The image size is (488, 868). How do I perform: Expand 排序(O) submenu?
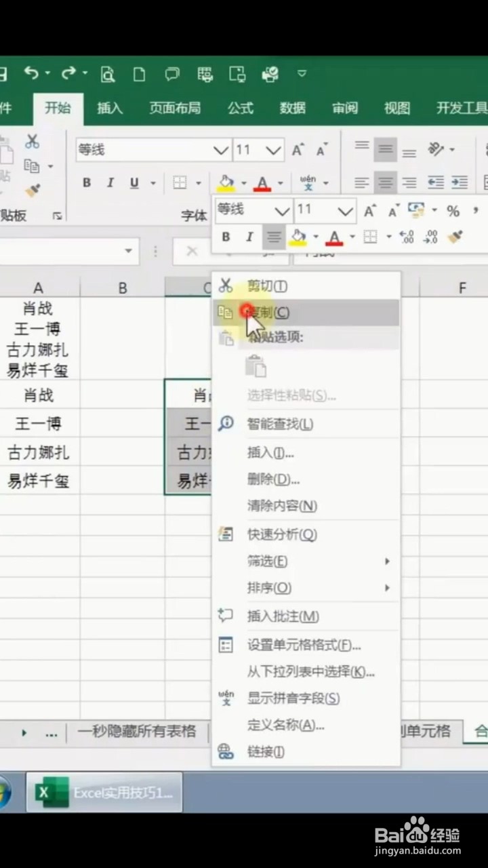tap(306, 588)
